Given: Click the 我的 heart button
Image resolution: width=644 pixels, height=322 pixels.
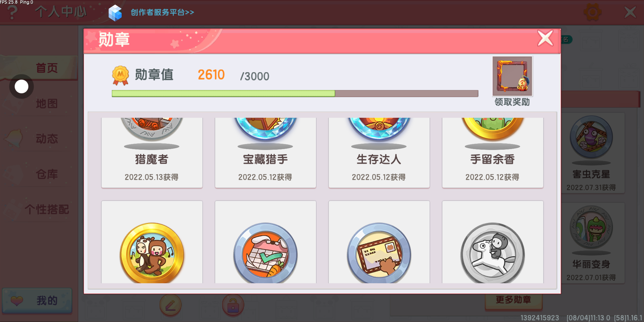Looking at the screenshot, I should click(37, 301).
